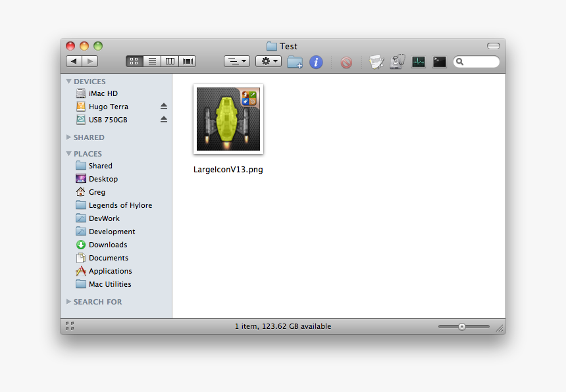Image resolution: width=566 pixels, height=392 pixels.
Task: Open the Legends of Hylore folder
Action: [x=120, y=205]
